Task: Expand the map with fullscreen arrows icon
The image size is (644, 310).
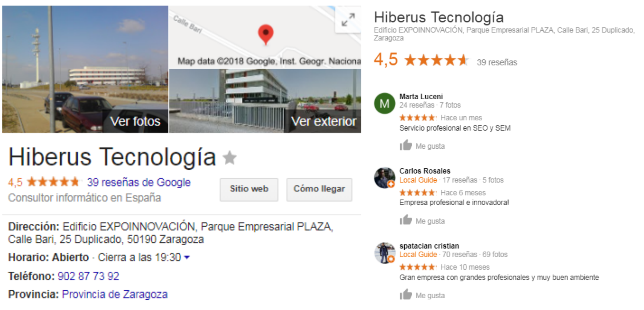Action: click(x=348, y=20)
